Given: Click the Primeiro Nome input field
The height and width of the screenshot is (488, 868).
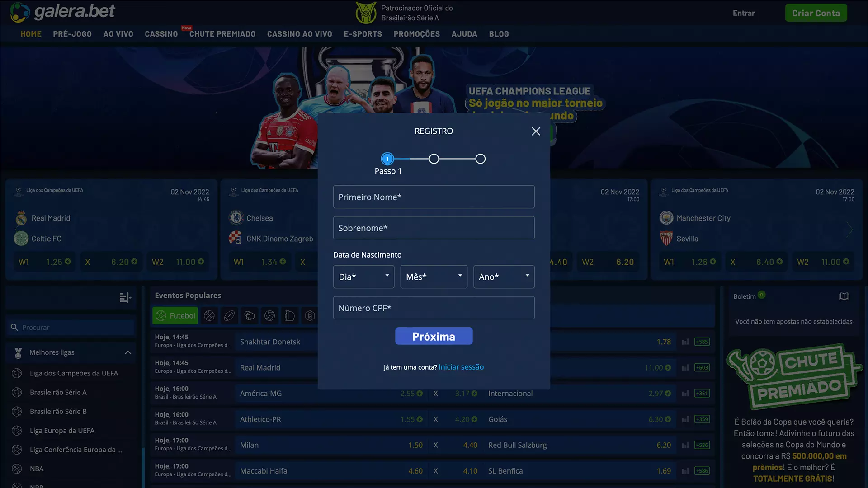Looking at the screenshot, I should (x=434, y=197).
